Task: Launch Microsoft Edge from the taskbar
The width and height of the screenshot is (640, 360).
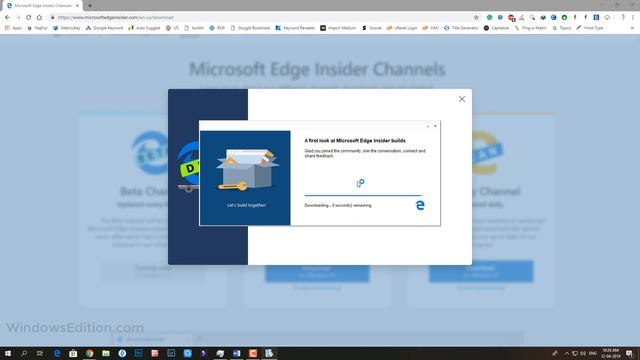Action: pos(57,353)
